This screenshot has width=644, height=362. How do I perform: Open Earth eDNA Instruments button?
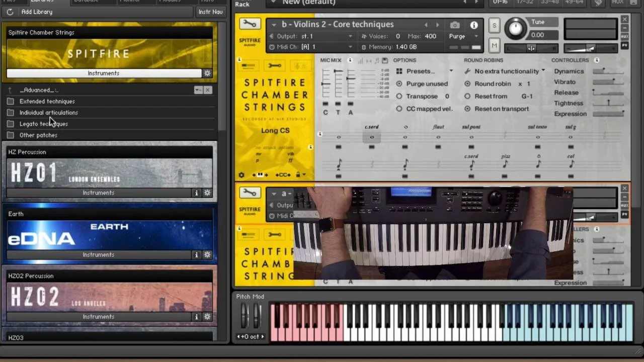pyautogui.click(x=99, y=254)
